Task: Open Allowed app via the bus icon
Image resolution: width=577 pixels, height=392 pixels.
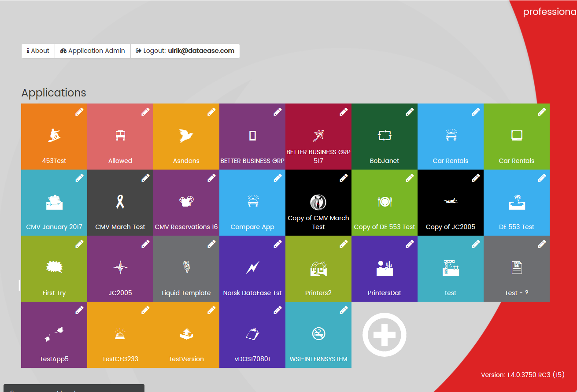Action: coord(120,136)
